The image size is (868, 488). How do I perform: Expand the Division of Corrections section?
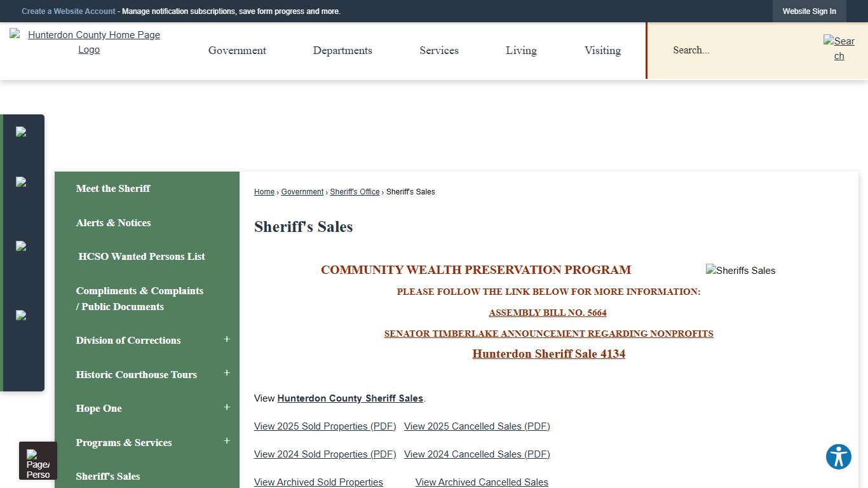tap(227, 340)
